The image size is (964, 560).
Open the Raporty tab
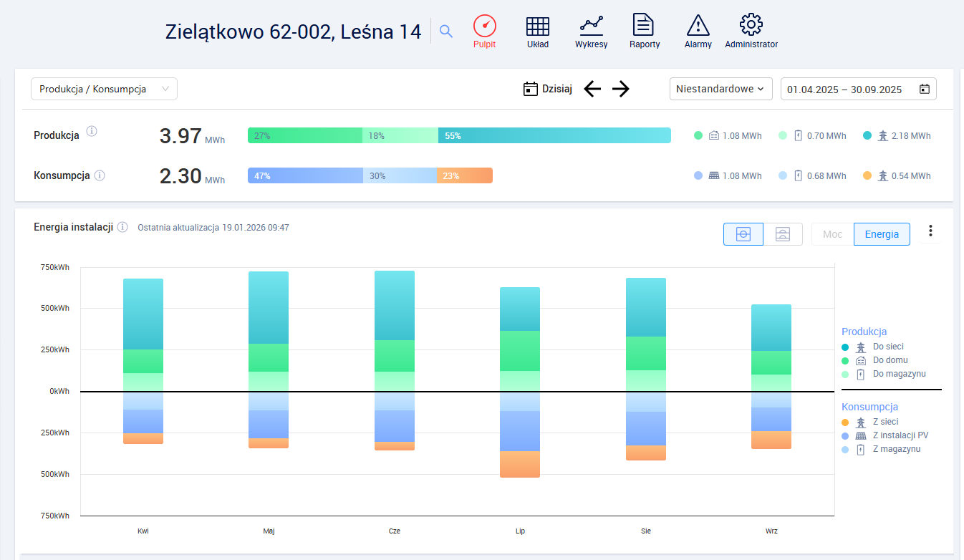coord(644,32)
